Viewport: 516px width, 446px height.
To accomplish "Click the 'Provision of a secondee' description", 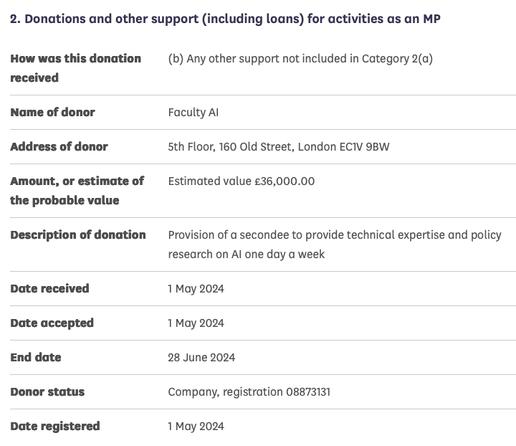I will 335,244.
